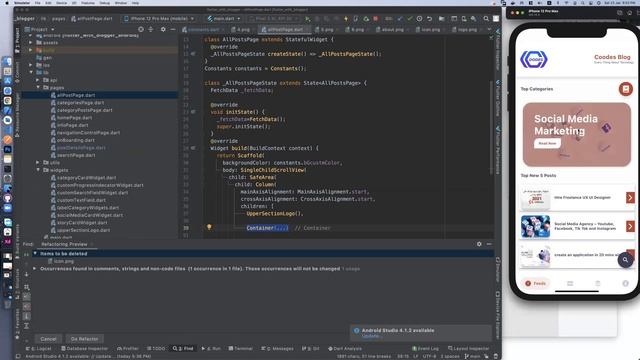
Task: Show the hidden editor tabs dropdown
Action: coord(489,29)
